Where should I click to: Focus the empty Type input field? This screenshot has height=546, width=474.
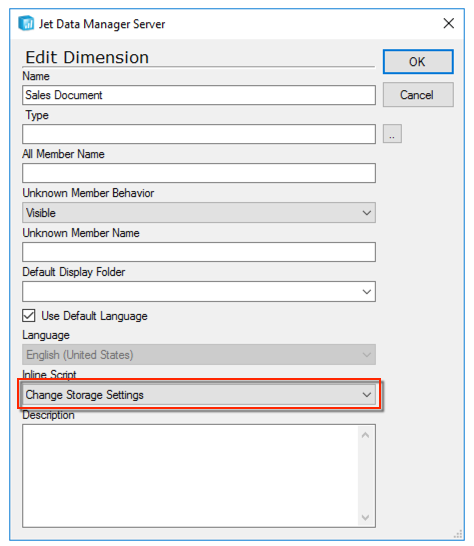(199, 134)
